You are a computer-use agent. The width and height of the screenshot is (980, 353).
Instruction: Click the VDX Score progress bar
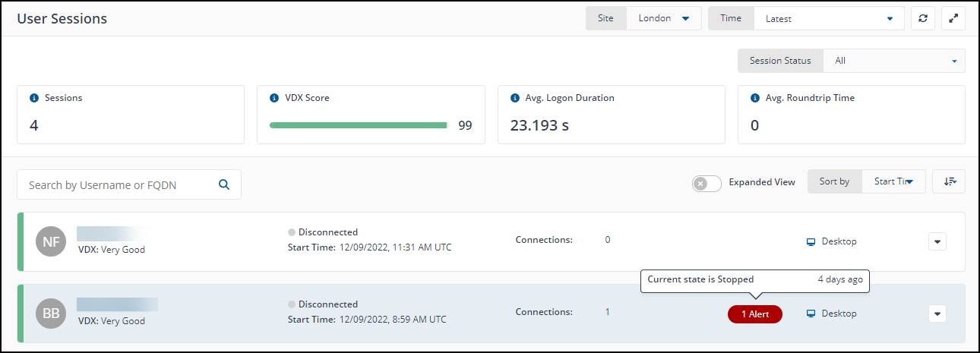[x=359, y=125]
